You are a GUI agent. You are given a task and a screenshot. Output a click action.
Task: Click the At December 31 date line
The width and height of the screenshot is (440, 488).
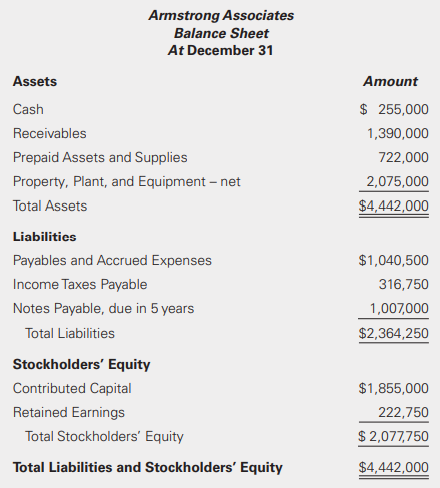(220, 51)
